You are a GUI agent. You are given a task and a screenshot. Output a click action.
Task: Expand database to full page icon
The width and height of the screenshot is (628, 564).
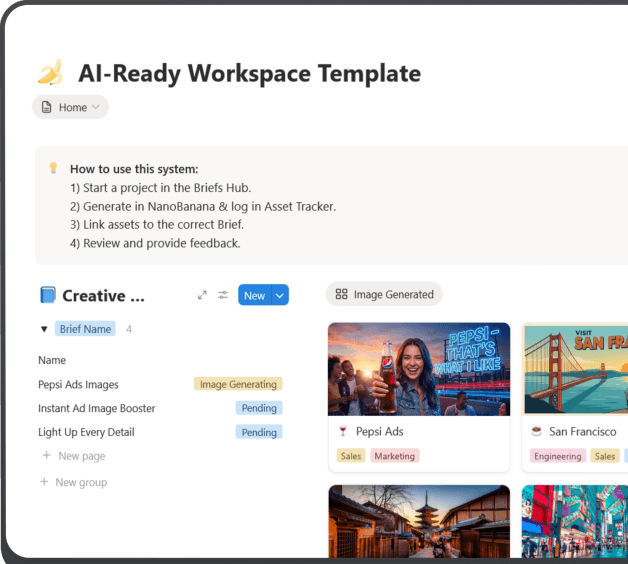click(x=202, y=295)
